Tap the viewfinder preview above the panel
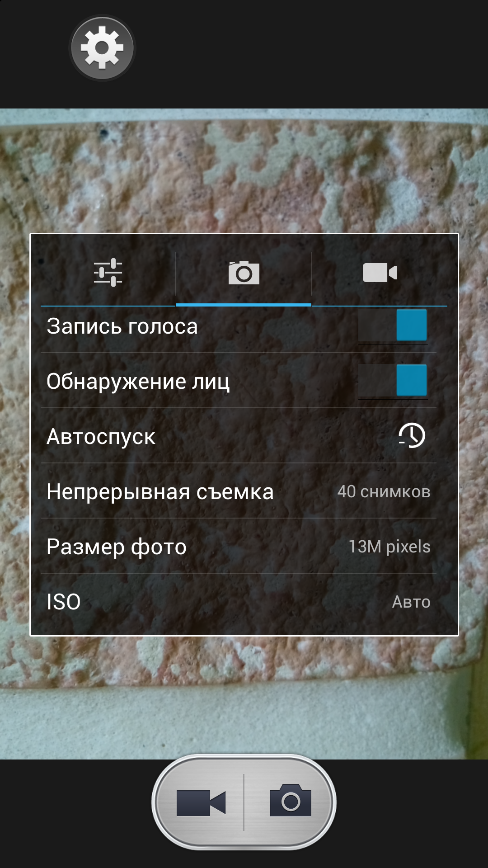 click(244, 171)
